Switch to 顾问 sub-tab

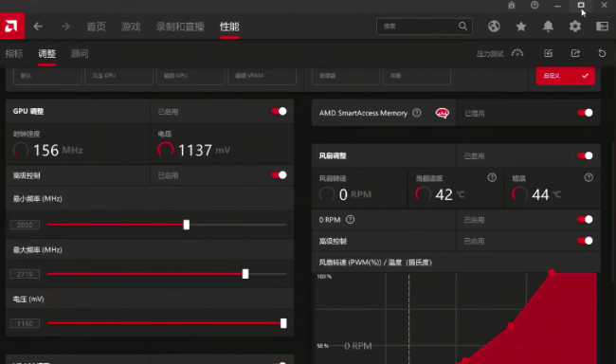coord(80,53)
